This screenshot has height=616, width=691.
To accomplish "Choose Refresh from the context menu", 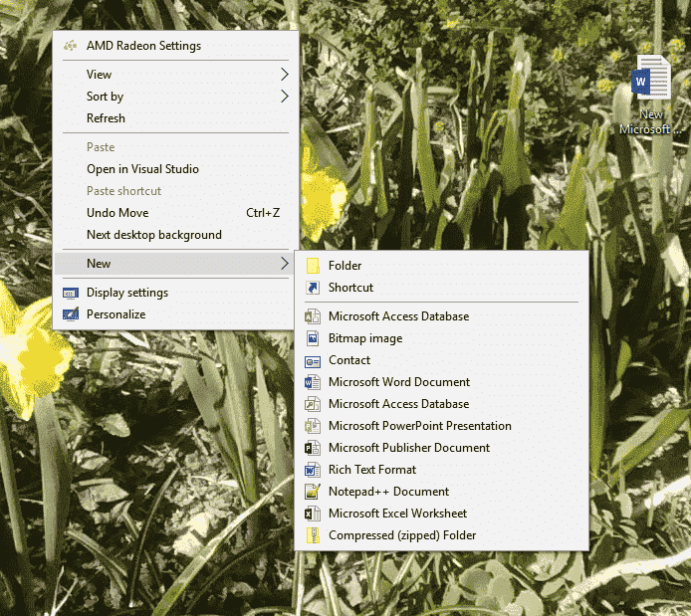I will 175,118.
